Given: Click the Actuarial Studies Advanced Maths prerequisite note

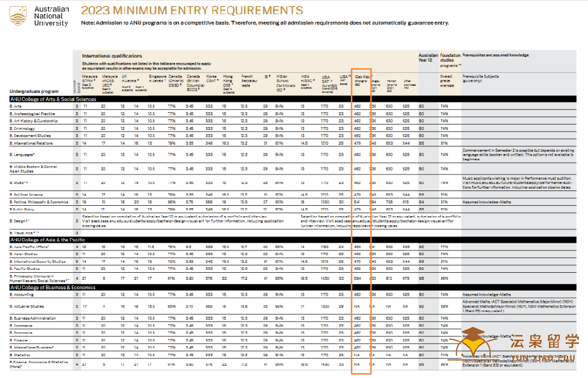Looking at the screenshot, I should [519, 306].
